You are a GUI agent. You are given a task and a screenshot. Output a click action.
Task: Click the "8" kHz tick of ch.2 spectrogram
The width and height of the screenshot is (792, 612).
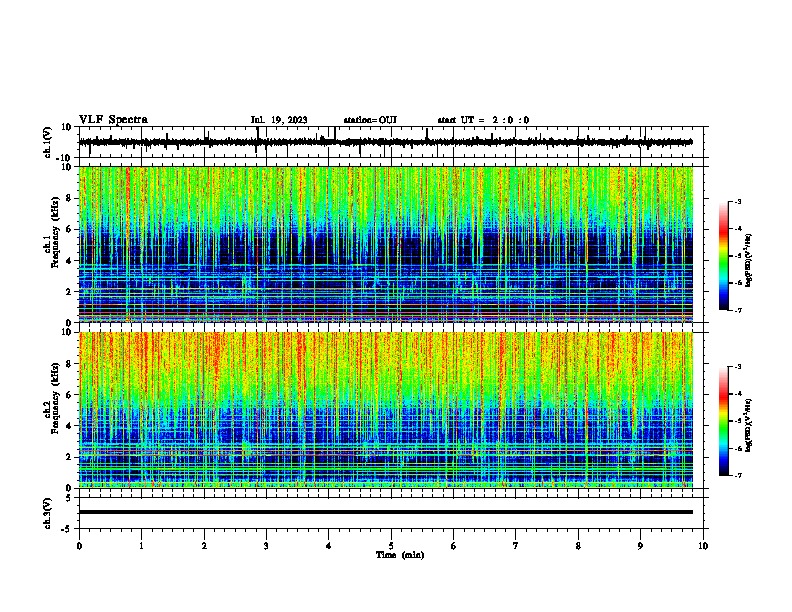[x=69, y=364]
